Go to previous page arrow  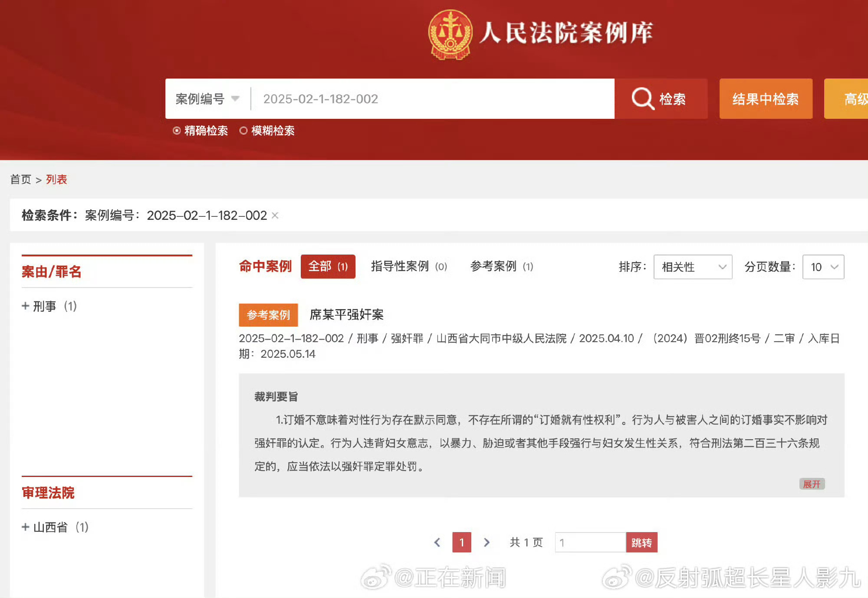pos(437,542)
